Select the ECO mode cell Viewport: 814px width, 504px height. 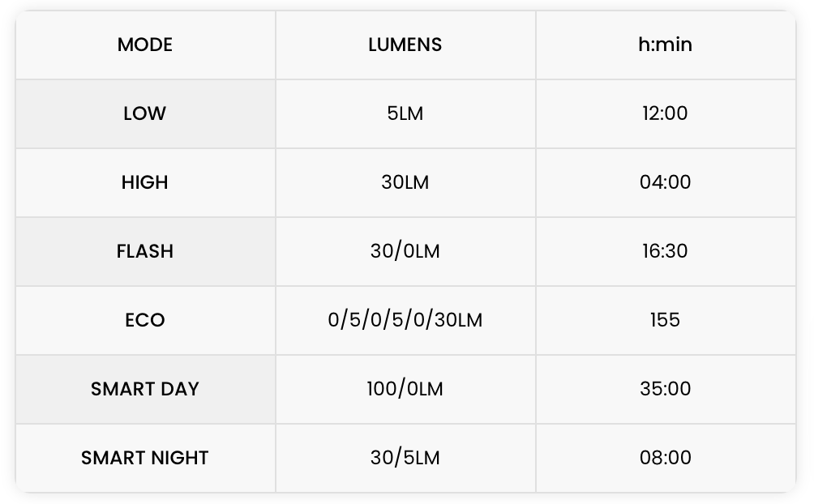point(145,320)
